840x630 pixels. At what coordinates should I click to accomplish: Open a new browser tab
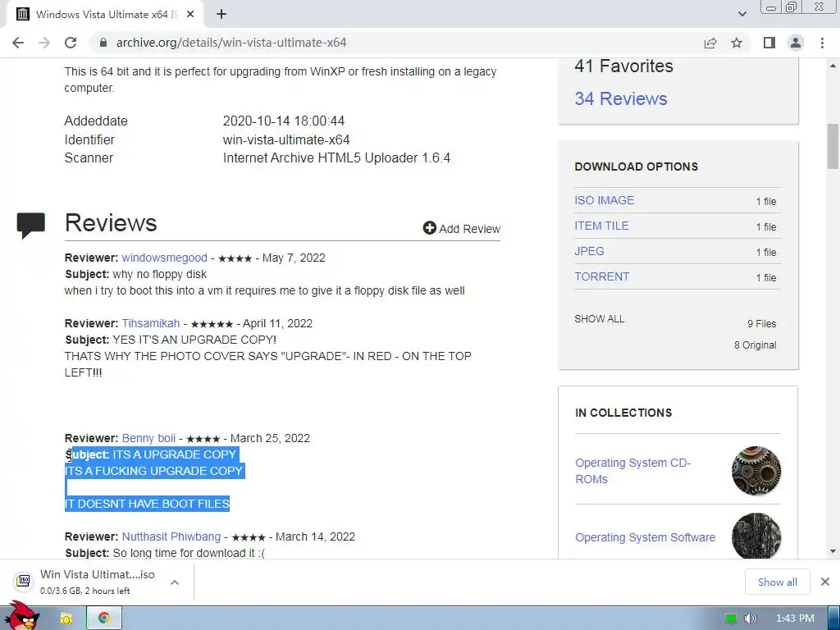click(221, 15)
